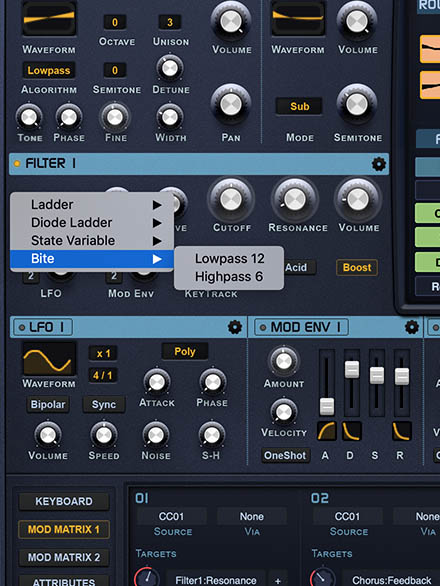Open the Filter 1 settings gear
This screenshot has width=440, height=586.
click(378, 164)
